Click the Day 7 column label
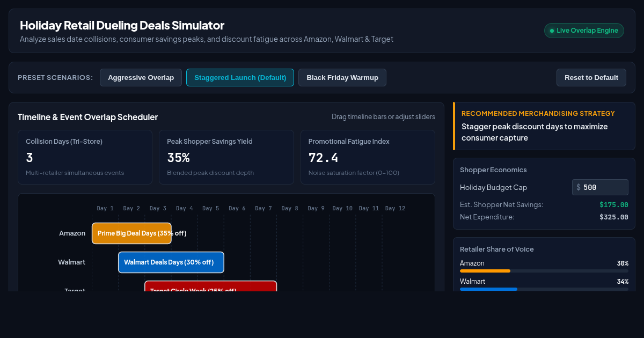This screenshot has height=338, width=644. (x=264, y=208)
